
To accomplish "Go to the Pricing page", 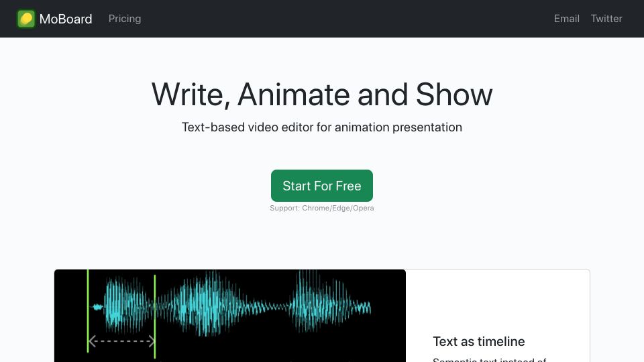I will (x=125, y=19).
